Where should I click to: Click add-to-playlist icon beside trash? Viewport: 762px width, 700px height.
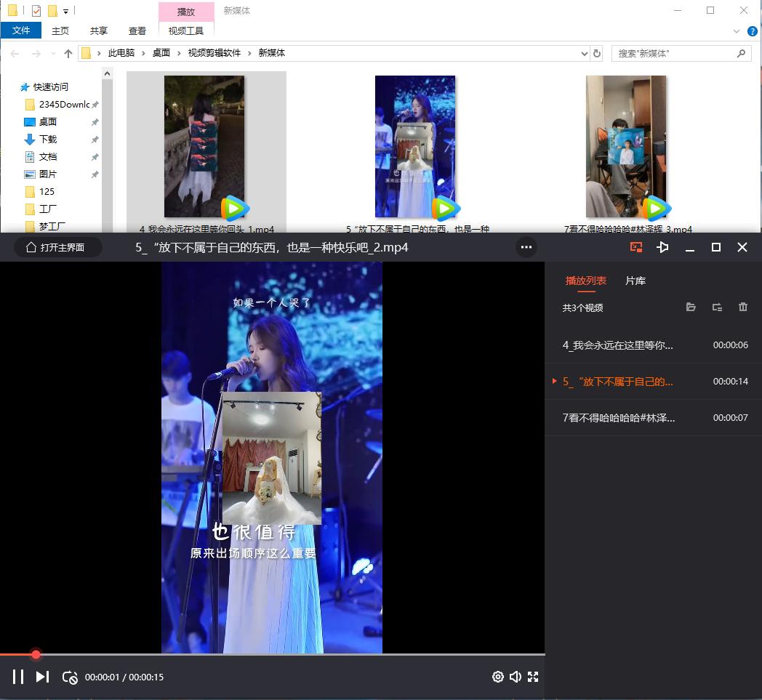(x=717, y=307)
